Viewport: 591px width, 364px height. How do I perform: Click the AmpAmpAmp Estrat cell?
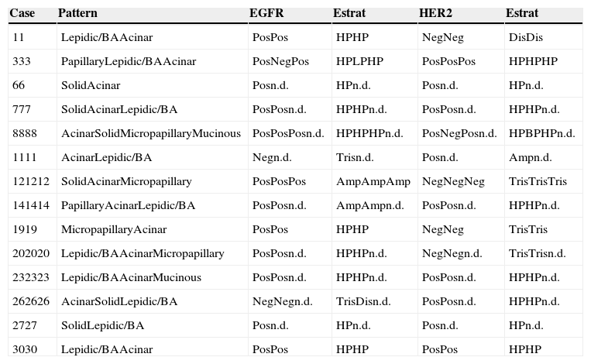click(x=373, y=182)
